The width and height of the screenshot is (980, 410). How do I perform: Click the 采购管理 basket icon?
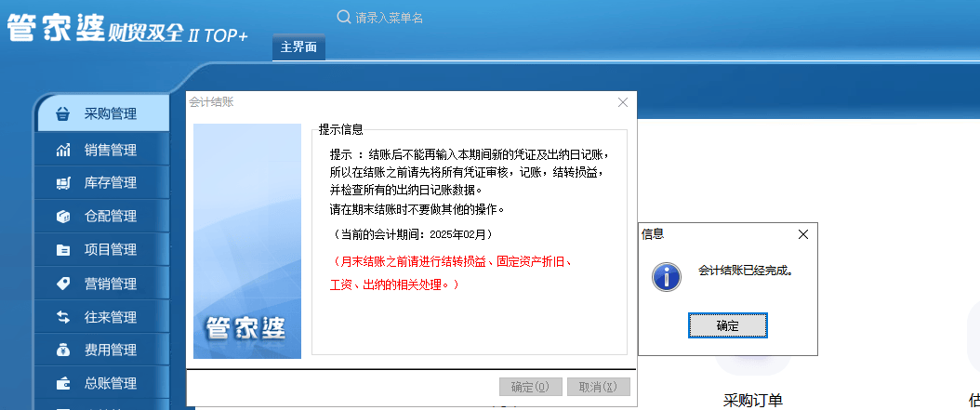coord(63,115)
